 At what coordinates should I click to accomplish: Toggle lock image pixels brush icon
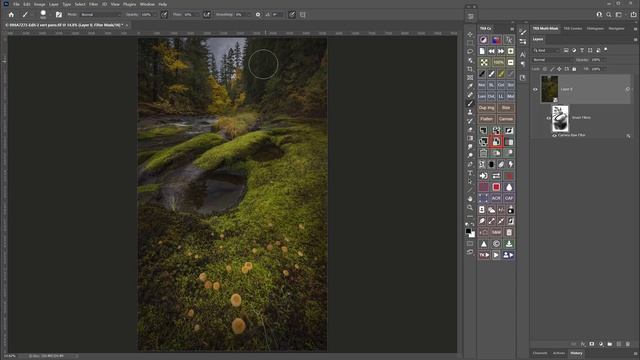click(552, 69)
